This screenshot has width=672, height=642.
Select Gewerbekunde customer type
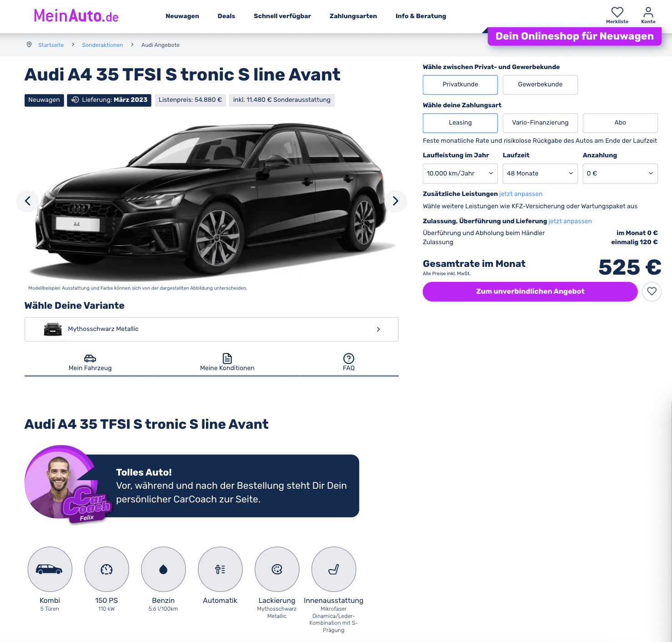(x=540, y=85)
